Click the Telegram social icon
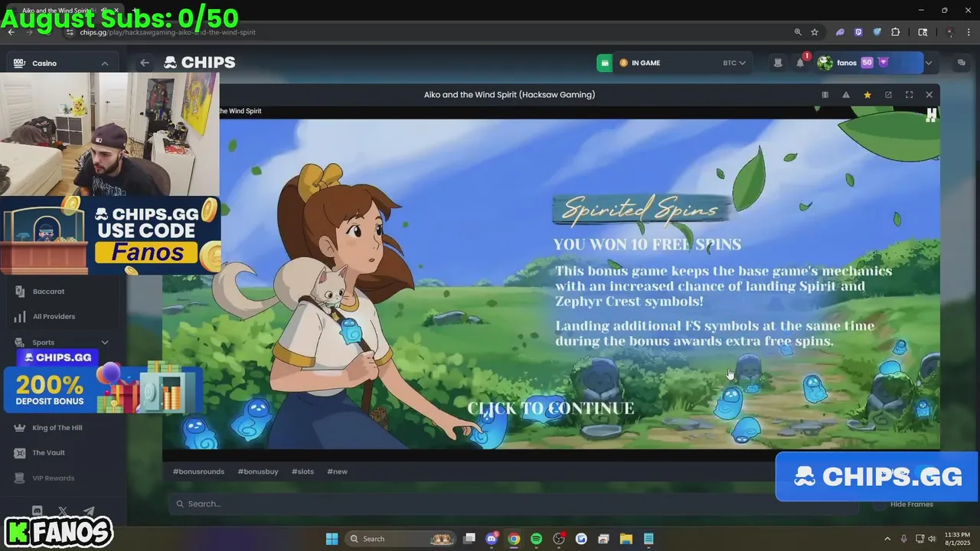This screenshot has width=980, height=551. pos(89,511)
